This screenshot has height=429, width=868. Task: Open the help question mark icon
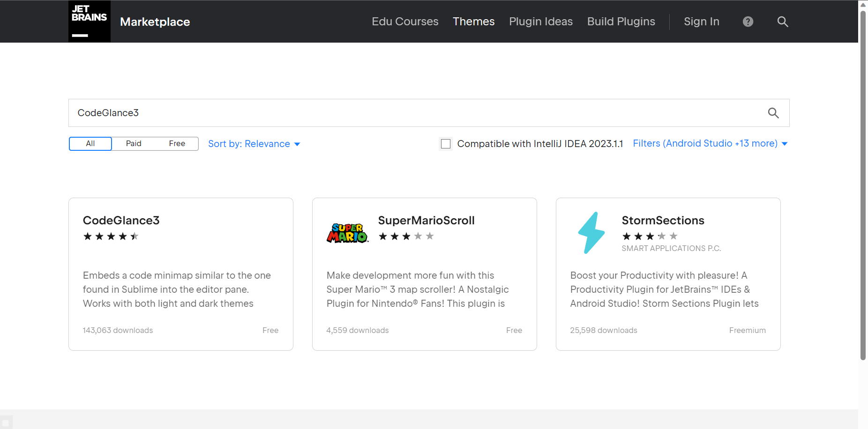[x=748, y=22]
